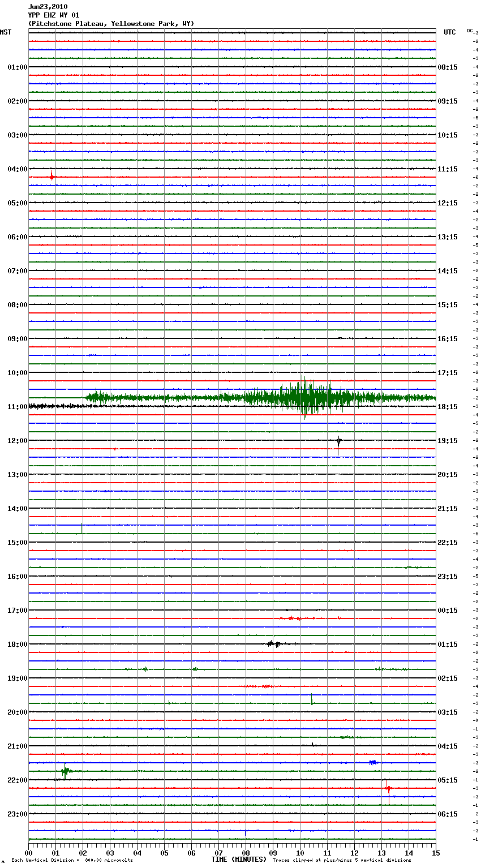Click the '22:15' UTC time label
481x868 pixels.
(448, 543)
